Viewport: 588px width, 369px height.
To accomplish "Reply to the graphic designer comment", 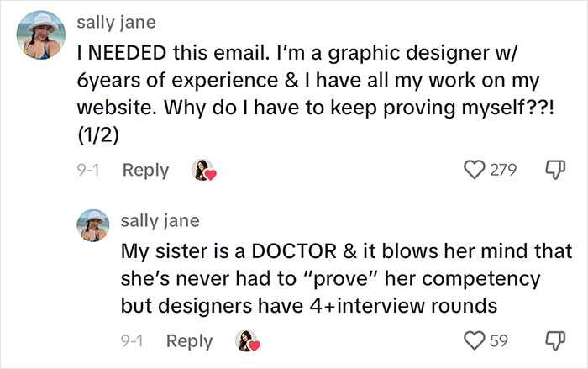I will tap(145, 171).
